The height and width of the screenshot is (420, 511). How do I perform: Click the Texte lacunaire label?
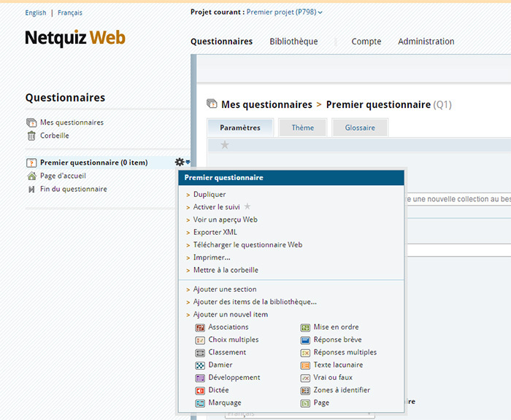(338, 365)
